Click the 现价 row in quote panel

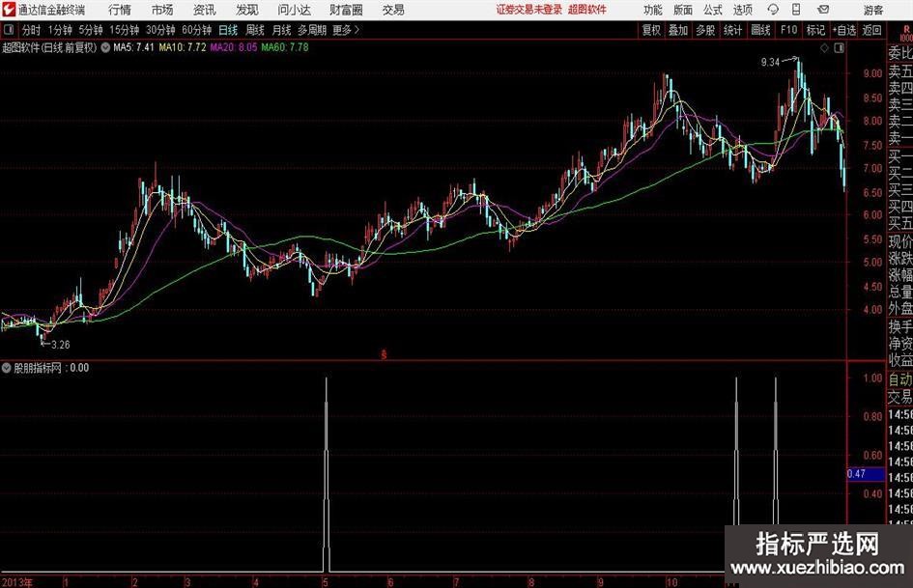click(900, 241)
